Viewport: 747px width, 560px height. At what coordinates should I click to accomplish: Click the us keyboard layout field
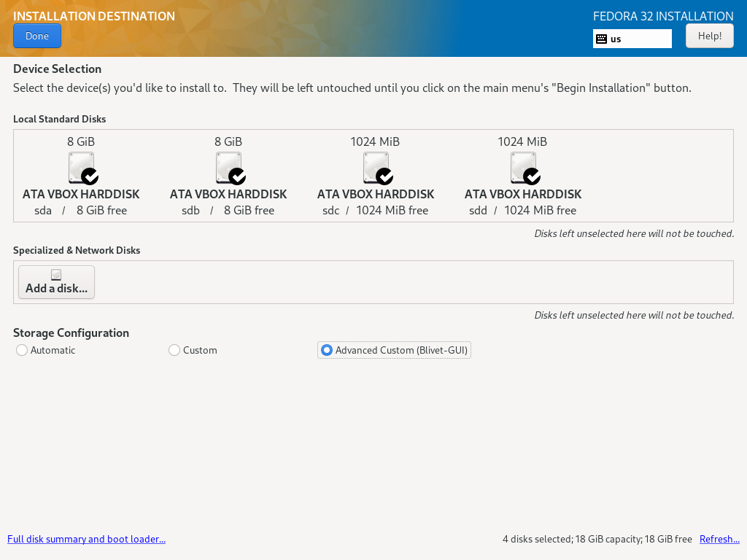(640, 39)
